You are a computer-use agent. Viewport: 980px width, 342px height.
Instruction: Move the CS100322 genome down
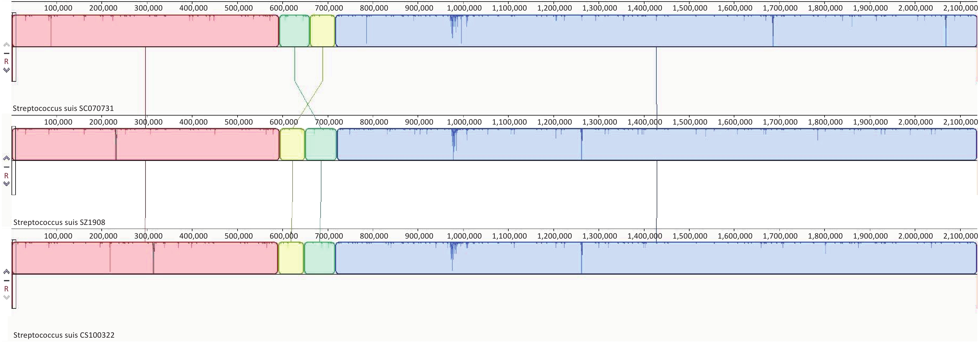click(x=7, y=297)
